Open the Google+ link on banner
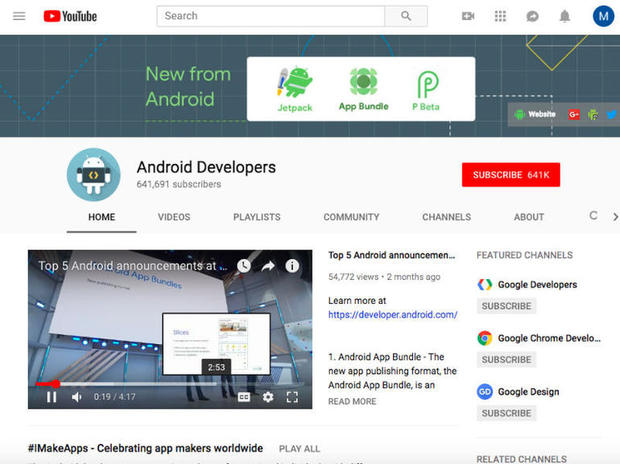620x464 pixels. (x=574, y=114)
